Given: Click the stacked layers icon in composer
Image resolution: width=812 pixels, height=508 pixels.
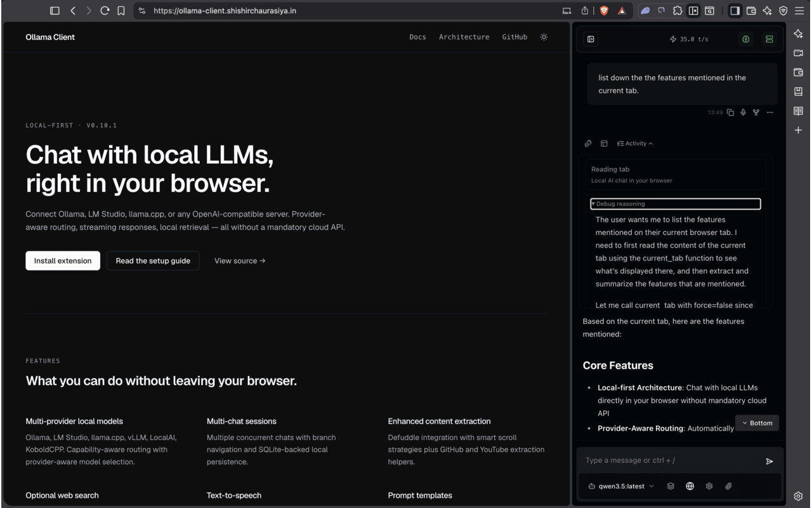Looking at the screenshot, I should (671, 486).
